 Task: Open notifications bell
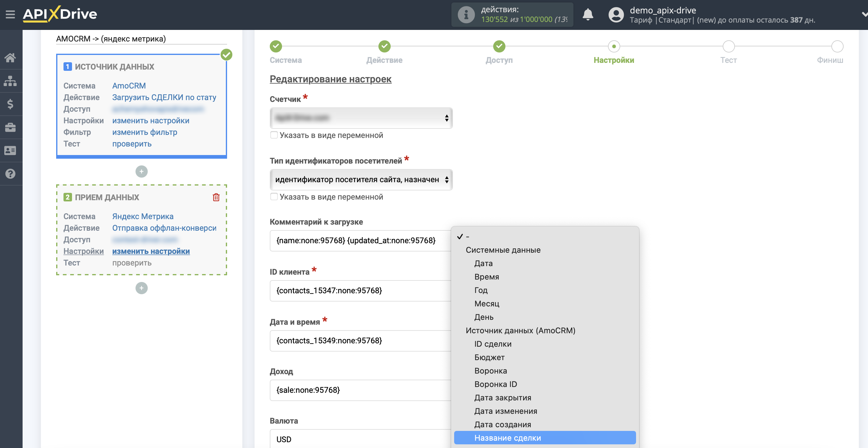click(x=588, y=14)
